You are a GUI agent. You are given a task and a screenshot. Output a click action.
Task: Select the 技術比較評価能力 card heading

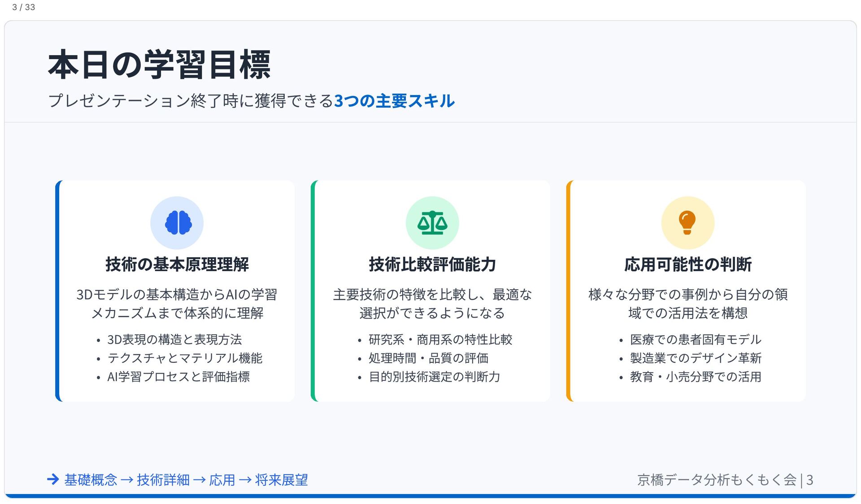432,264
